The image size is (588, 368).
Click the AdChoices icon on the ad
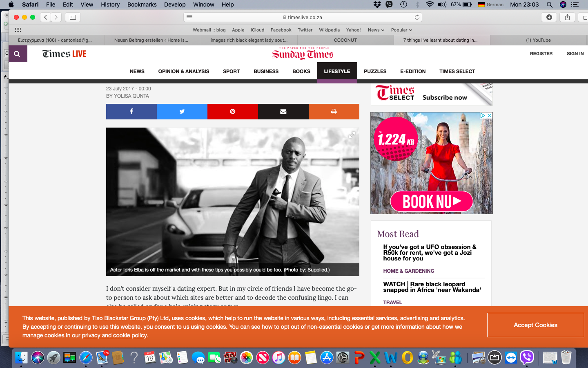pos(483,116)
